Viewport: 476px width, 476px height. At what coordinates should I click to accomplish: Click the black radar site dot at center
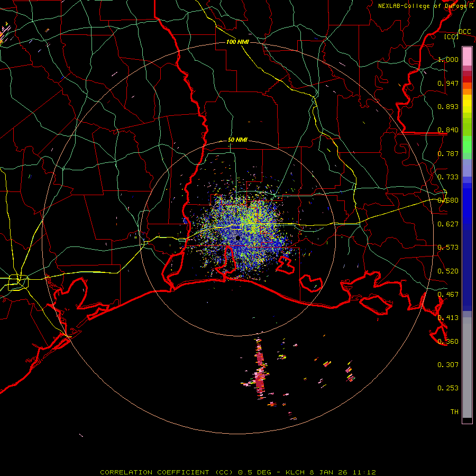[237, 239]
